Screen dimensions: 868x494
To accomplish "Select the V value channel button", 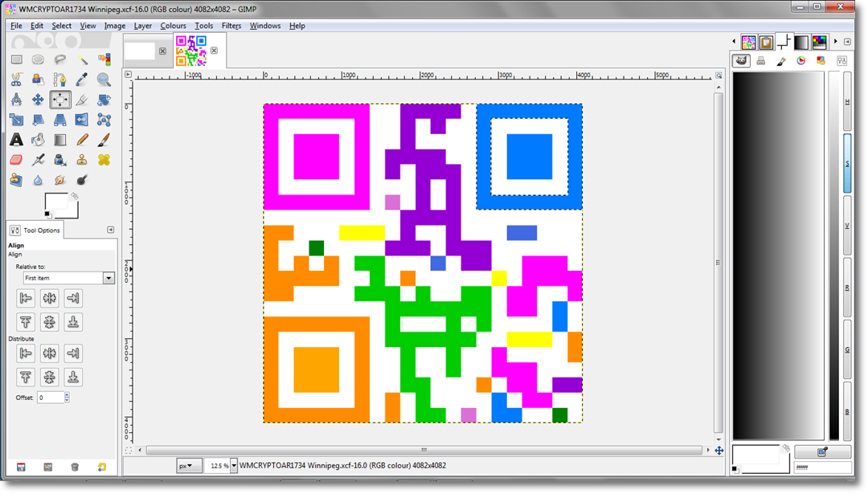I will click(x=848, y=225).
